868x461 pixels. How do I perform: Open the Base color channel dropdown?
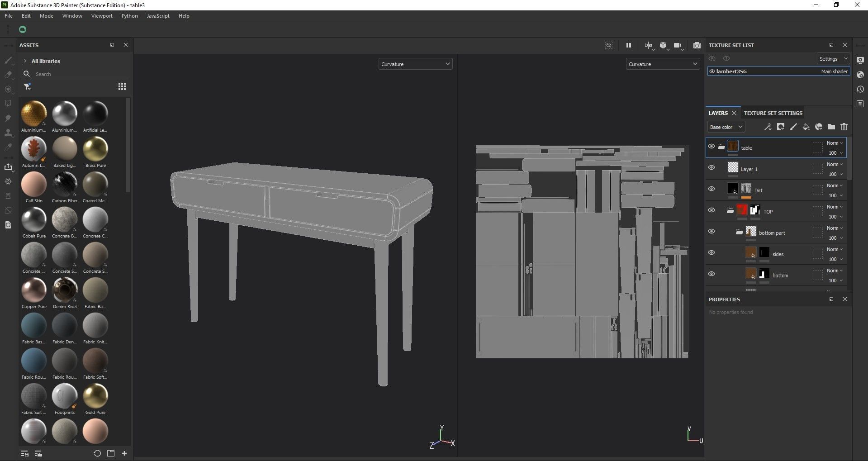click(x=726, y=127)
